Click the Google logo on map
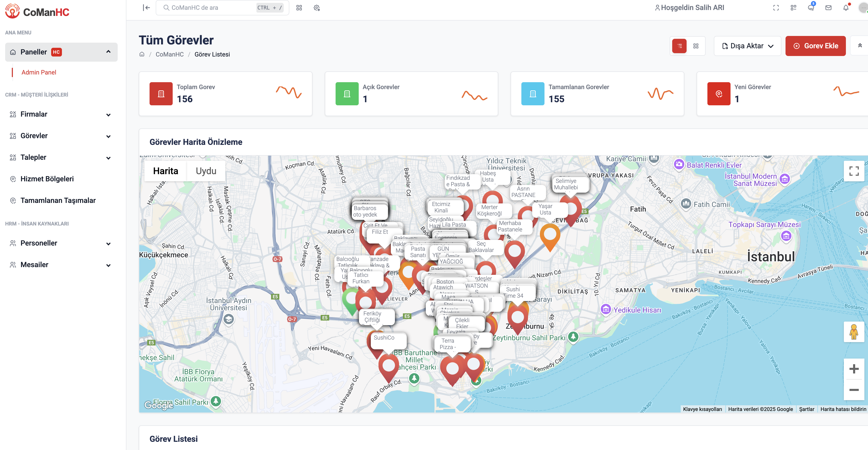The image size is (868, 450). 159,405
